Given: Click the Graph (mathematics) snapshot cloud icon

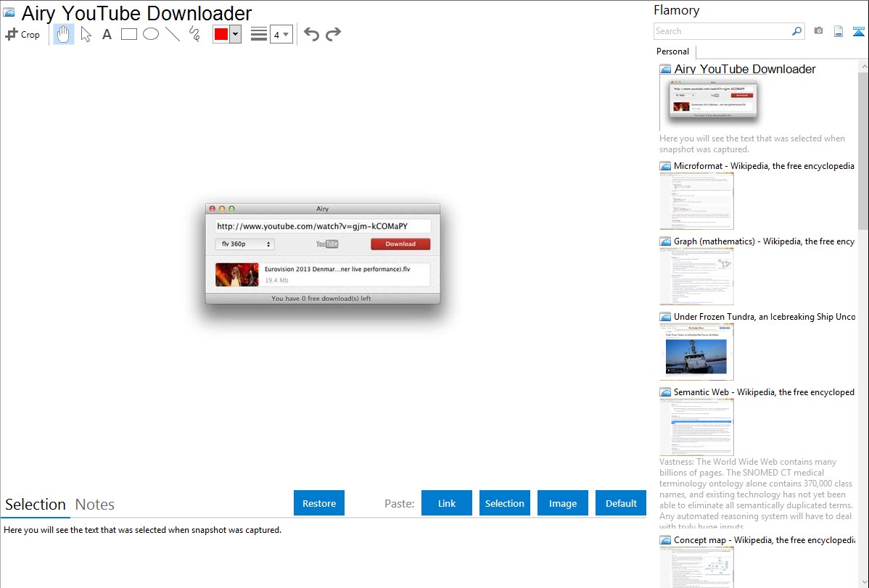Looking at the screenshot, I should [666, 241].
